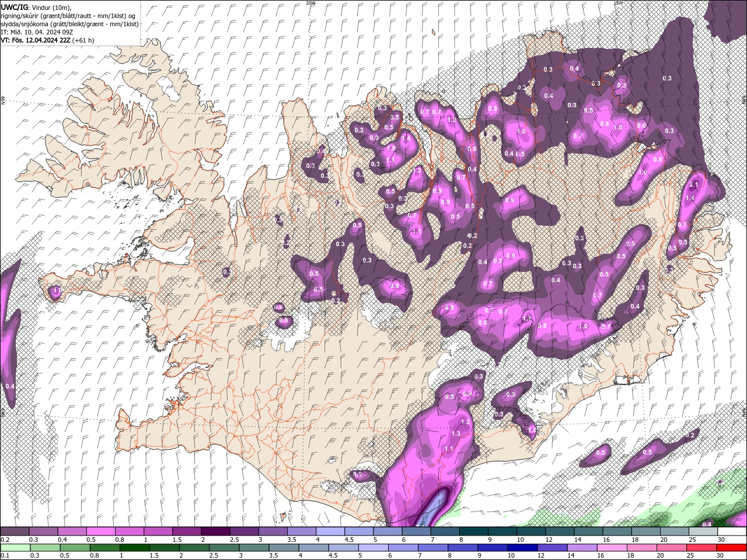
Task: Click the '0.4' label under top legend row
Action: pos(62,540)
